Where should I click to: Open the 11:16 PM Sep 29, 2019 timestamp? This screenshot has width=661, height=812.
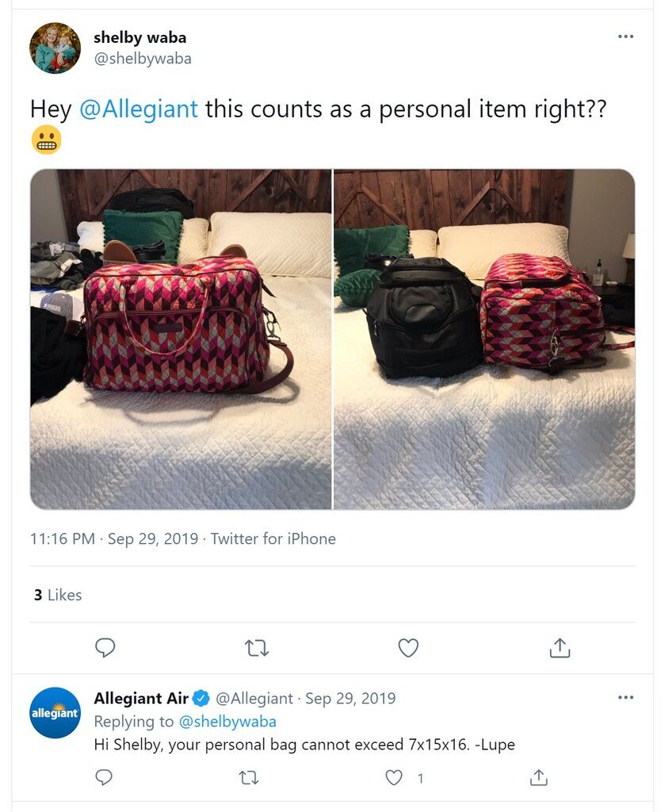point(114,538)
